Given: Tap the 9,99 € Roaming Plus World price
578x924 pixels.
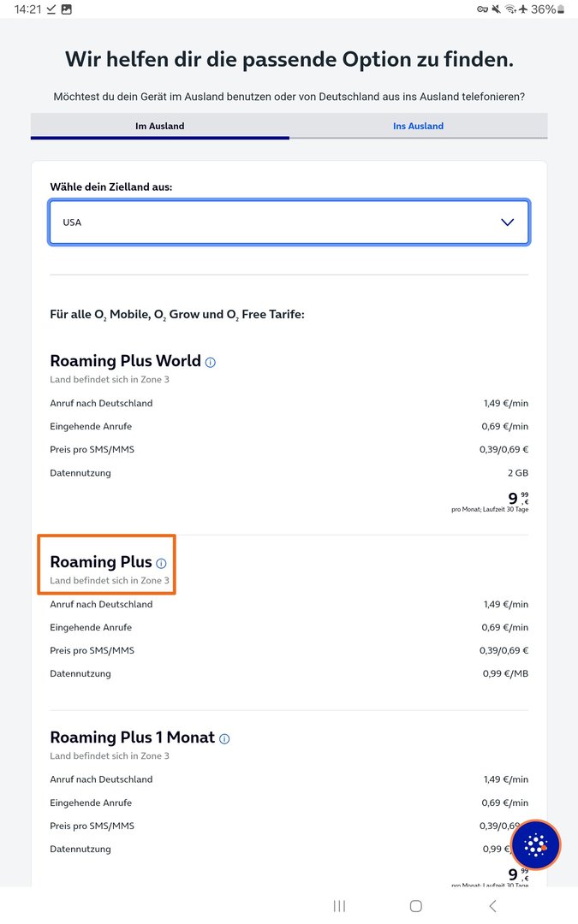Looking at the screenshot, I should 517,499.
